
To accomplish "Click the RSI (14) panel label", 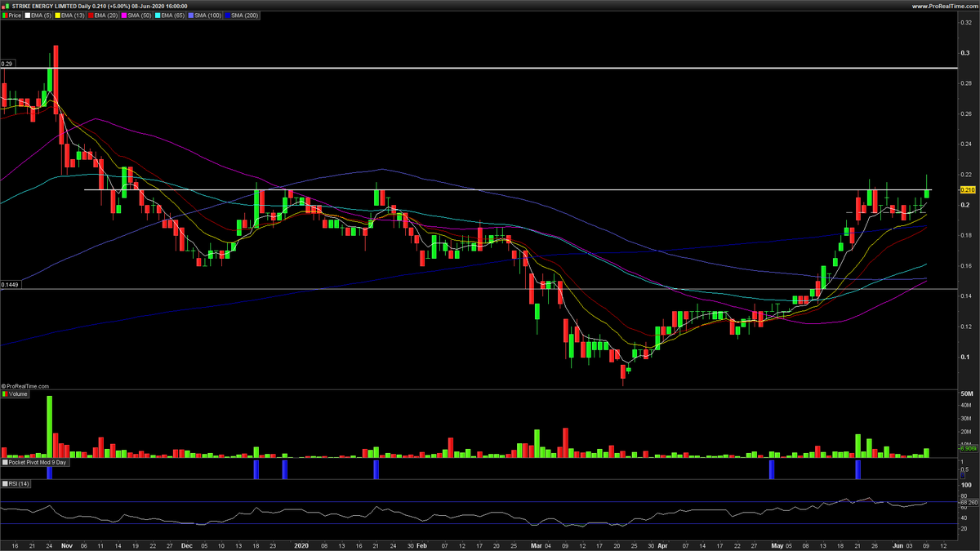I will [16, 484].
